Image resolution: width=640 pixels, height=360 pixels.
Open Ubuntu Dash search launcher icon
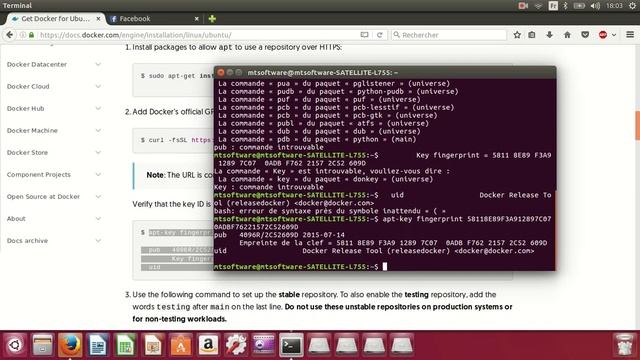tap(15, 345)
